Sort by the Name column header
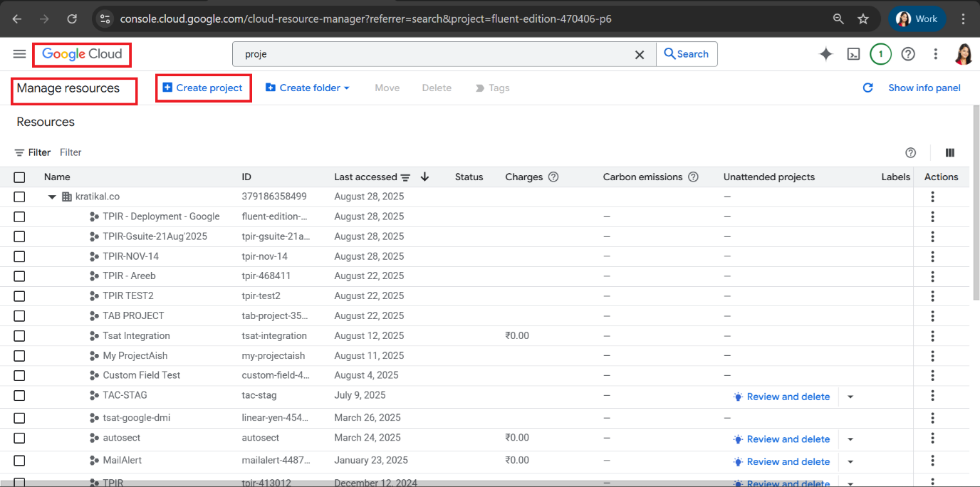Viewport: 980px width, 487px height. coord(57,177)
